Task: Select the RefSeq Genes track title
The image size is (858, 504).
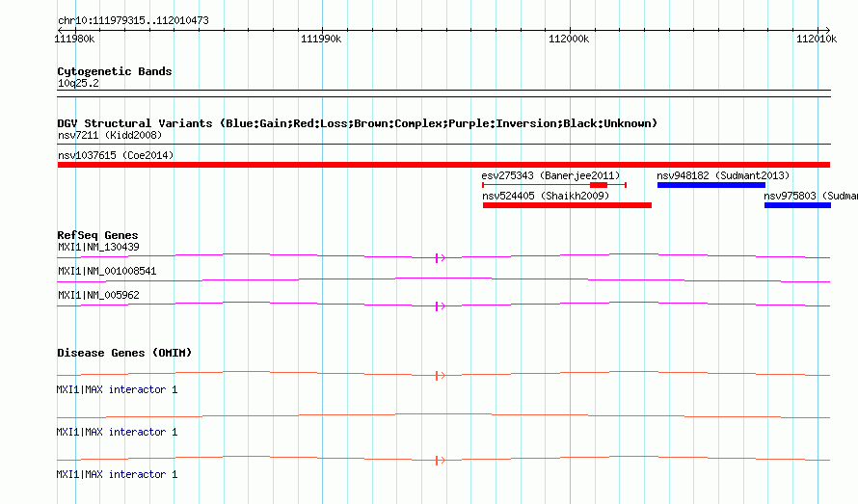Action: pos(97,235)
